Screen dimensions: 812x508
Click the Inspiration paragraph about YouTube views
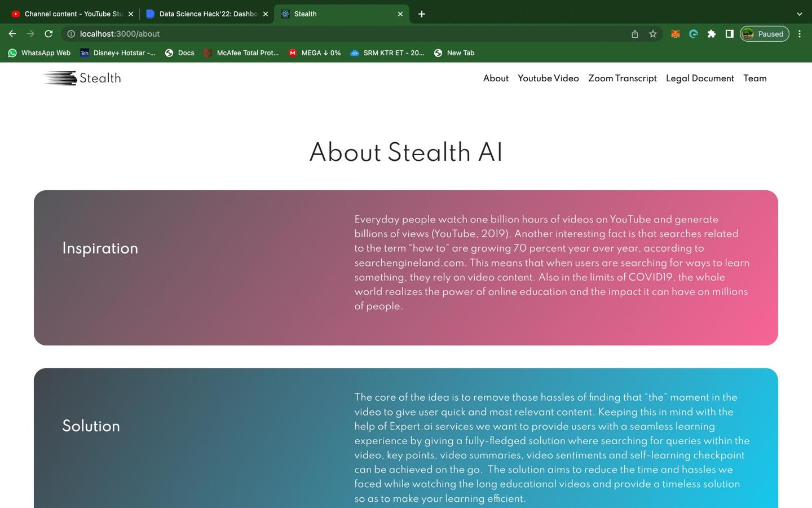click(x=552, y=262)
